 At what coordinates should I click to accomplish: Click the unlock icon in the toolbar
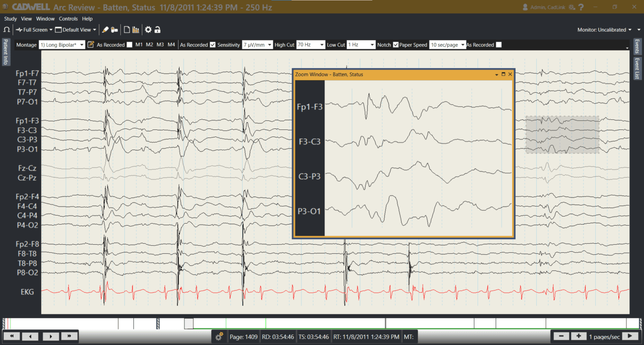point(157,29)
